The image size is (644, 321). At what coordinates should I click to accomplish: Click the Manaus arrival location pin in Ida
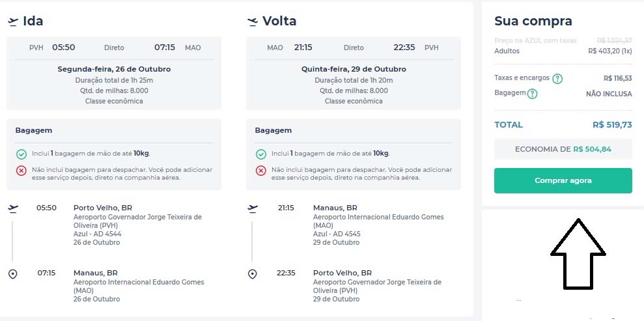(x=13, y=274)
